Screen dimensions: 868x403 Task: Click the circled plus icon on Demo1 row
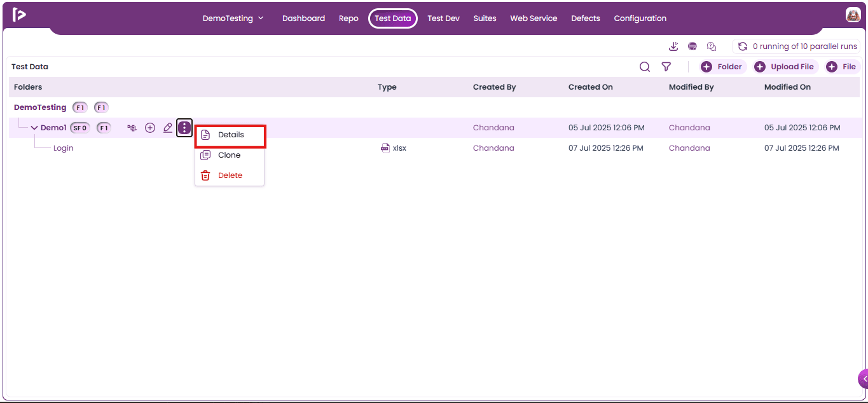[x=150, y=128]
